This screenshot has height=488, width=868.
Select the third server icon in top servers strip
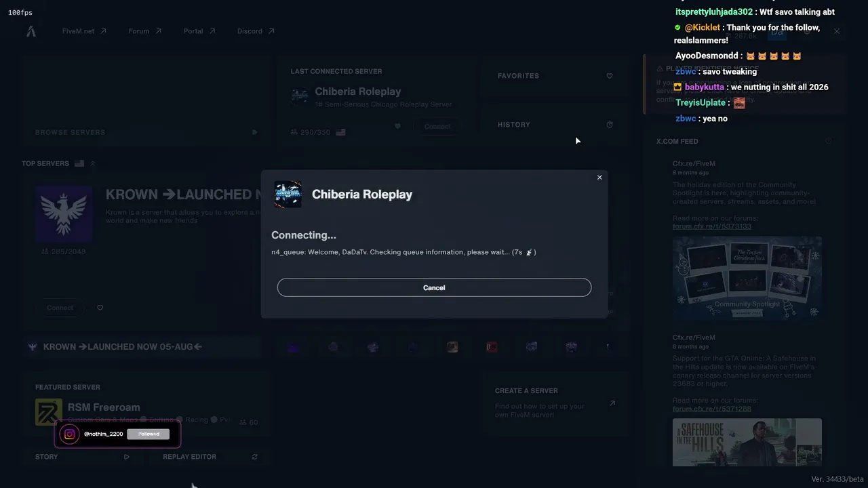373,347
